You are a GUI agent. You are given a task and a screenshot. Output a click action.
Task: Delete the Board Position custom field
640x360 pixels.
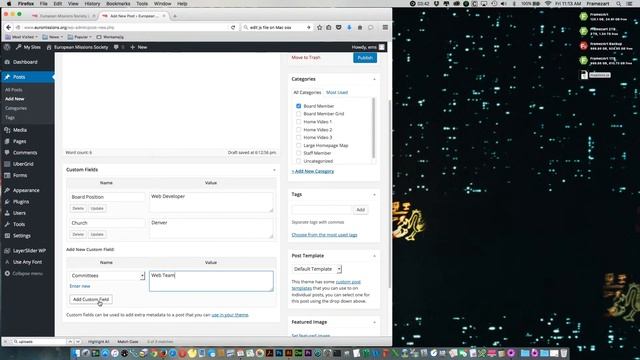coord(78,209)
